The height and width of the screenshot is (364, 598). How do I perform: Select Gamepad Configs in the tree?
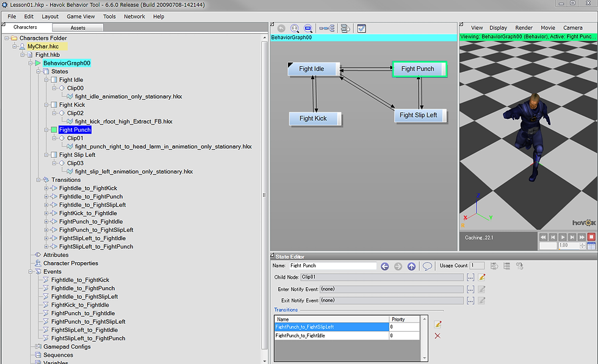pyautogui.click(x=67, y=347)
